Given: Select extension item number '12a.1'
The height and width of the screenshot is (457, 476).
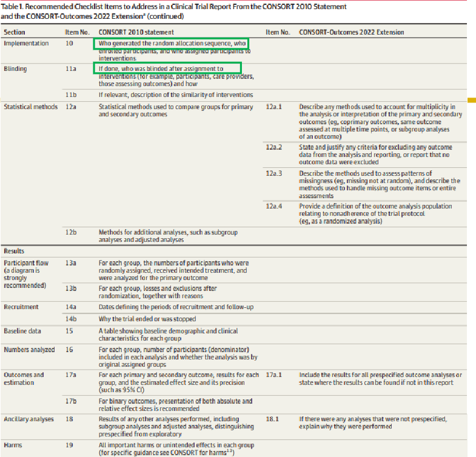Looking at the screenshot, I should coord(274,107).
